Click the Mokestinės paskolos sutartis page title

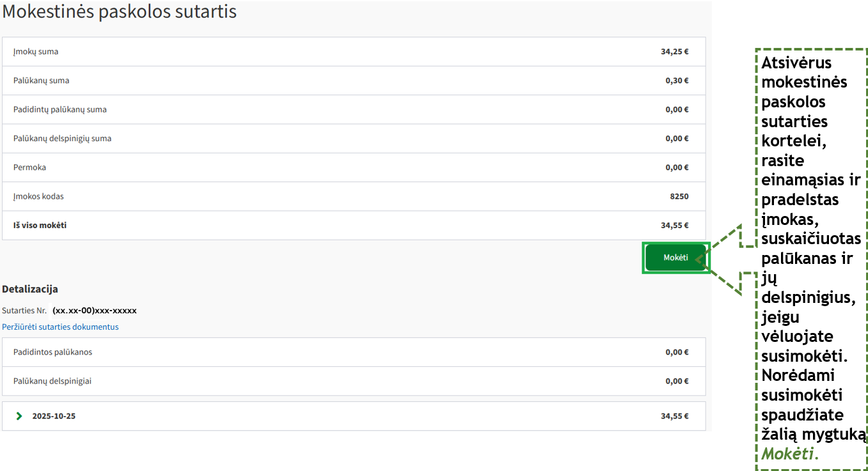coord(120,12)
